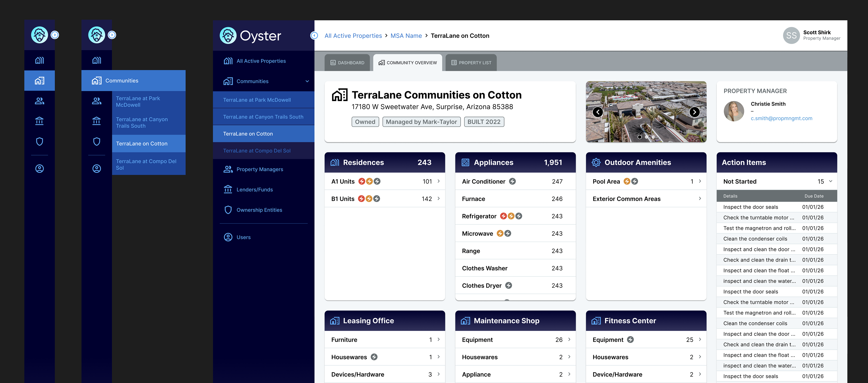868x383 pixels.
Task: Open Ownership Entities menu item
Action: [x=264, y=210]
